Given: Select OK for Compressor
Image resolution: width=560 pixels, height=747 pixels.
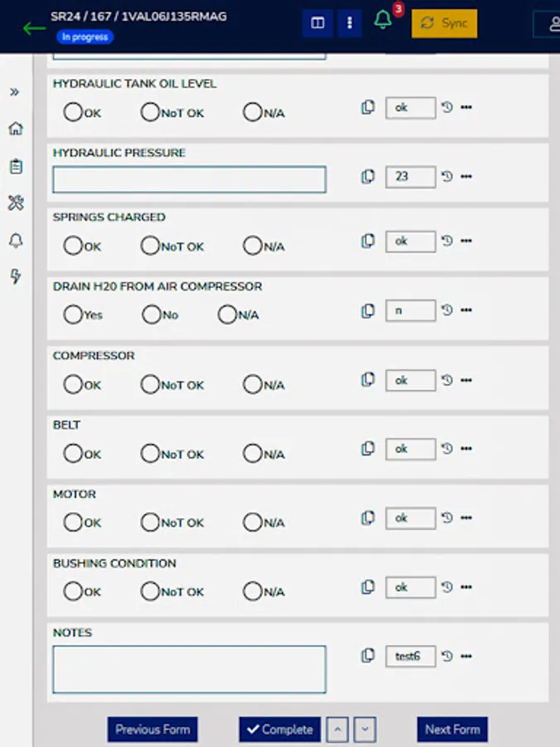Looking at the screenshot, I should click(x=72, y=384).
